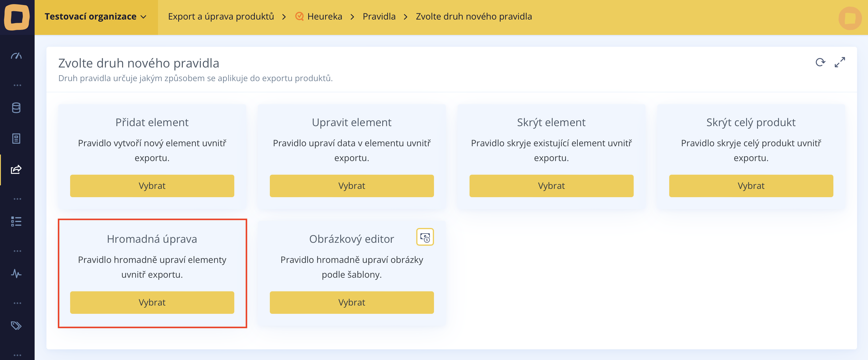Click the refresh icon in panel header

point(820,62)
